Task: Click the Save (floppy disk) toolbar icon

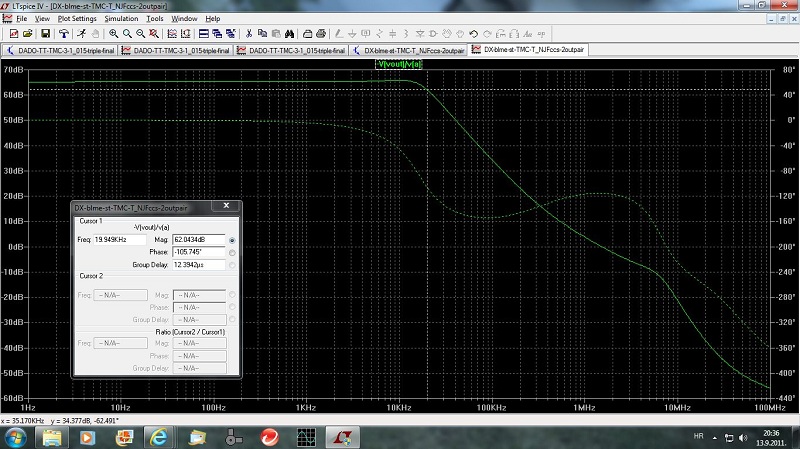Action: (45, 33)
